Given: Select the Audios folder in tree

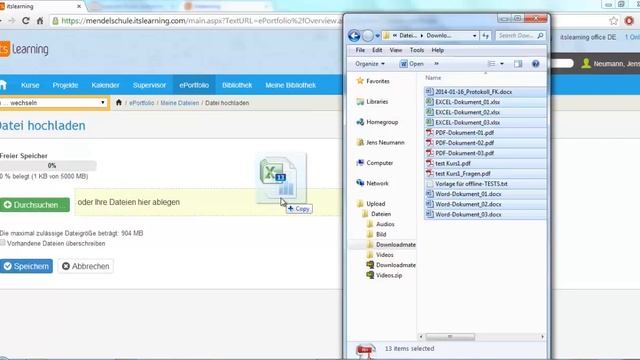Looking at the screenshot, I should (380, 224).
